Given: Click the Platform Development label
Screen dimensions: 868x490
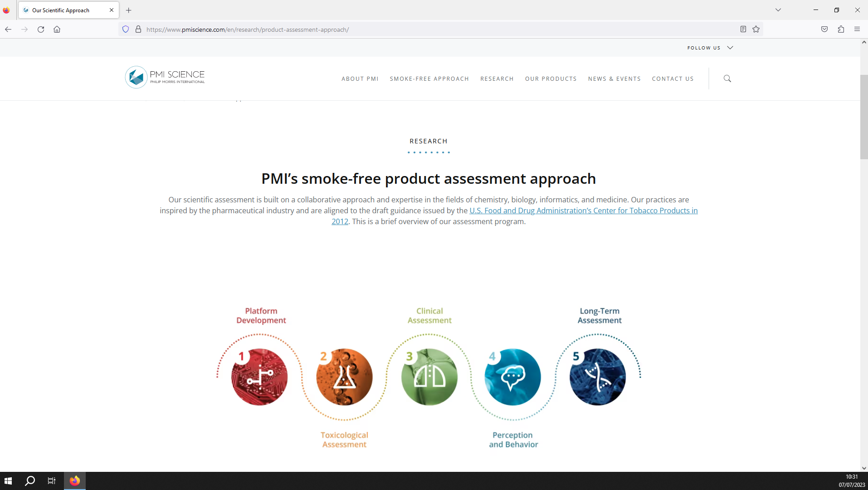Looking at the screenshot, I should [x=261, y=316].
